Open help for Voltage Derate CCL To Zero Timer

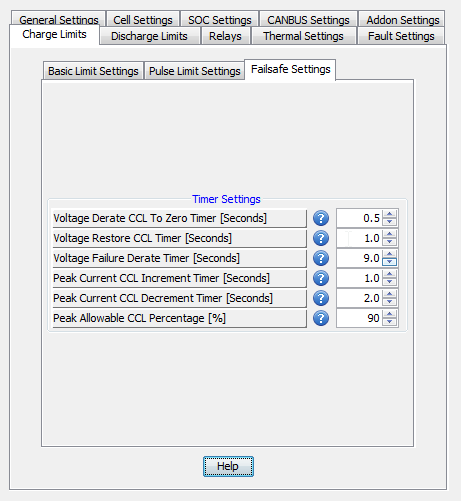pos(321,218)
